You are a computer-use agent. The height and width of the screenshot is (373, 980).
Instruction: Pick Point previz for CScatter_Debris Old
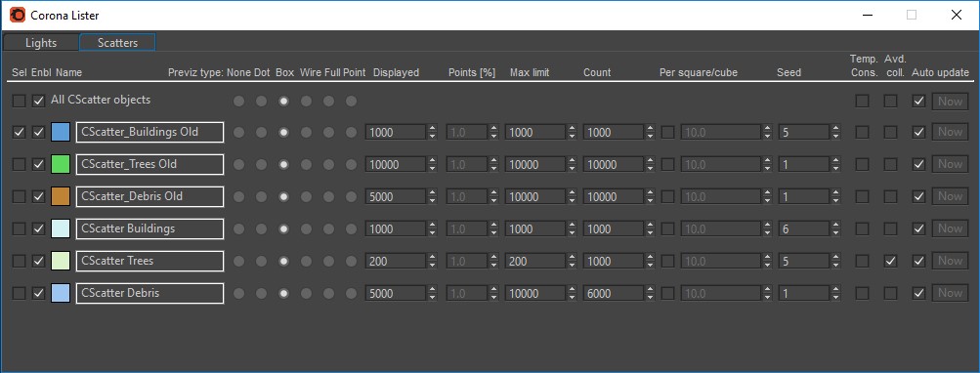click(x=351, y=197)
